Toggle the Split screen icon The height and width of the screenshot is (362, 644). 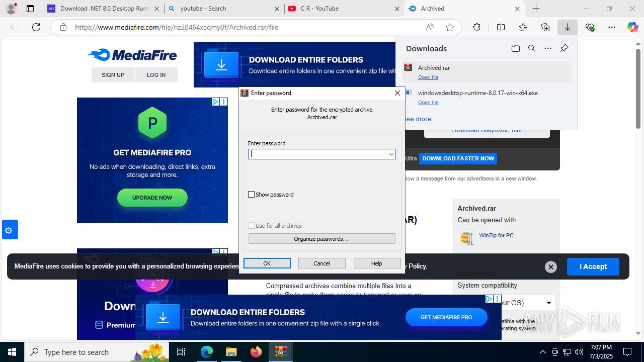click(x=501, y=27)
